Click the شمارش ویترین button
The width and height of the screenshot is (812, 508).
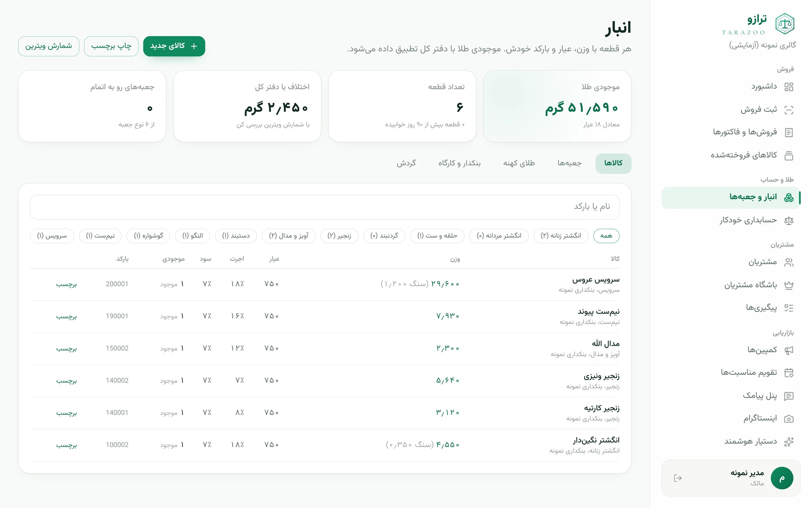(x=49, y=46)
